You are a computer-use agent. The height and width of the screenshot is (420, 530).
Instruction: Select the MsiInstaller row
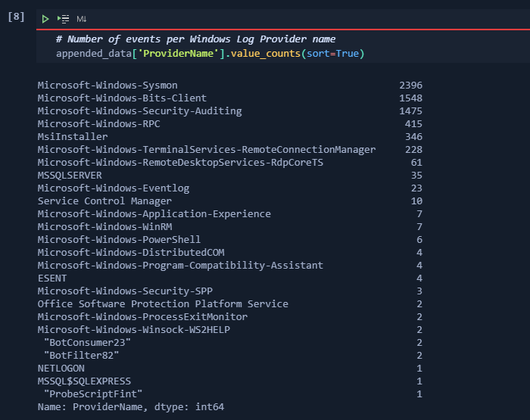[x=230, y=136]
